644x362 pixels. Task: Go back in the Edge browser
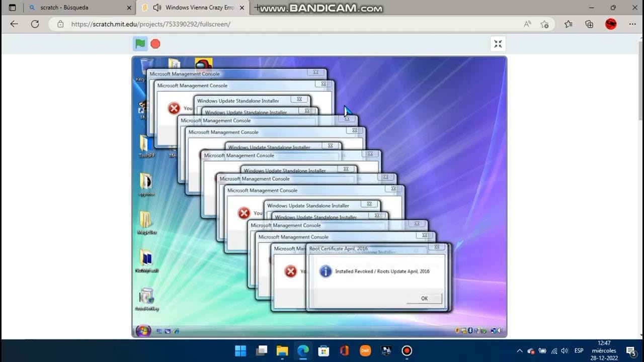[x=14, y=24]
